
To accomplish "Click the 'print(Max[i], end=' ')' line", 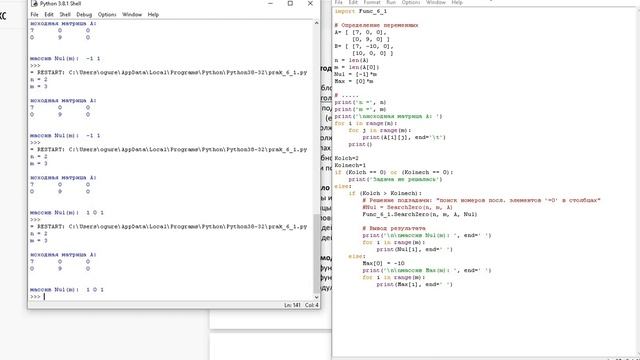I will pyautogui.click(x=414, y=284).
